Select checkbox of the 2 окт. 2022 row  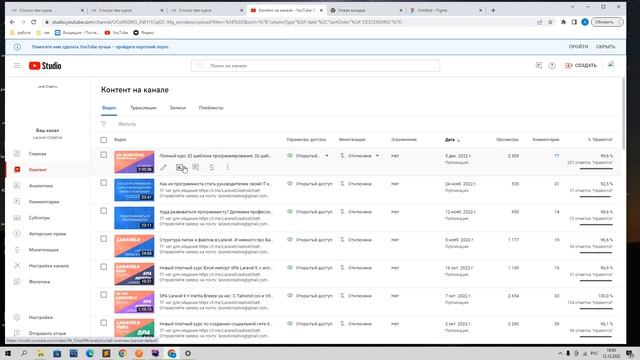coord(104,322)
